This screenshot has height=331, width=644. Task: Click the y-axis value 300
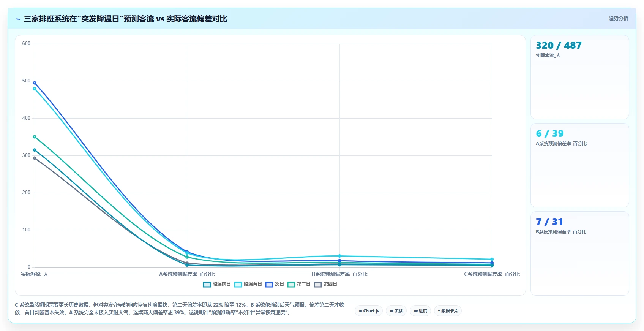coord(26,155)
